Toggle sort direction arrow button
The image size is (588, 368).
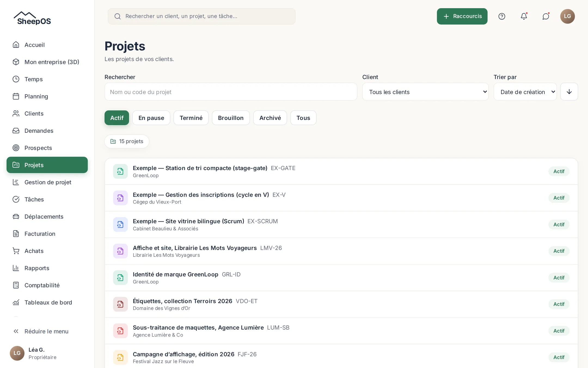[569, 92]
